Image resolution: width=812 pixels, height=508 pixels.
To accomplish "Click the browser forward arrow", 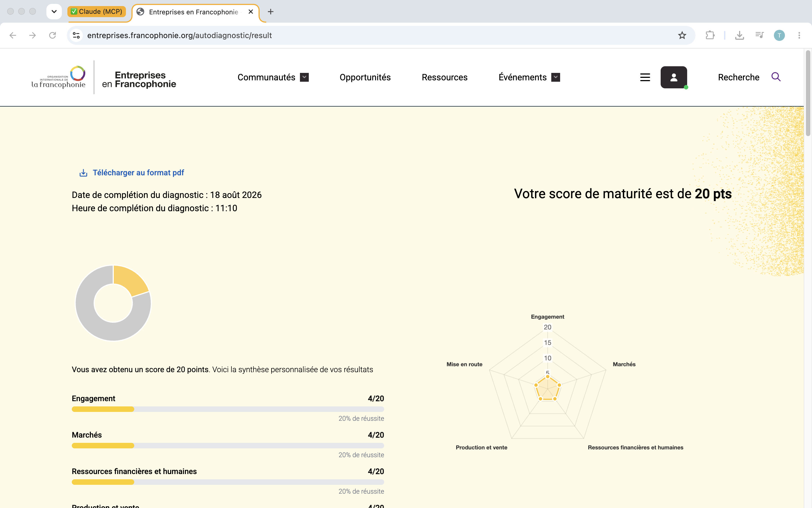I will (33, 35).
